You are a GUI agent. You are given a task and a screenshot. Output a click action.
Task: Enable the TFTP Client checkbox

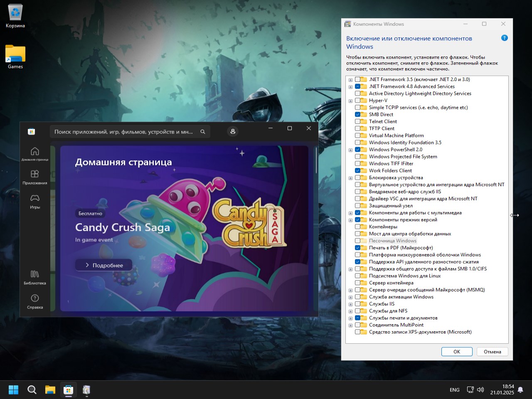point(357,129)
